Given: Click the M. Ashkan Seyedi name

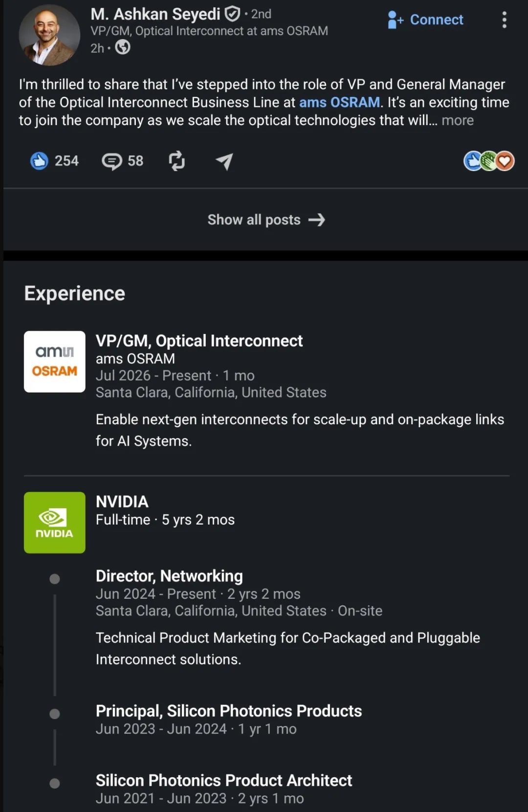Looking at the screenshot, I should click(x=155, y=14).
